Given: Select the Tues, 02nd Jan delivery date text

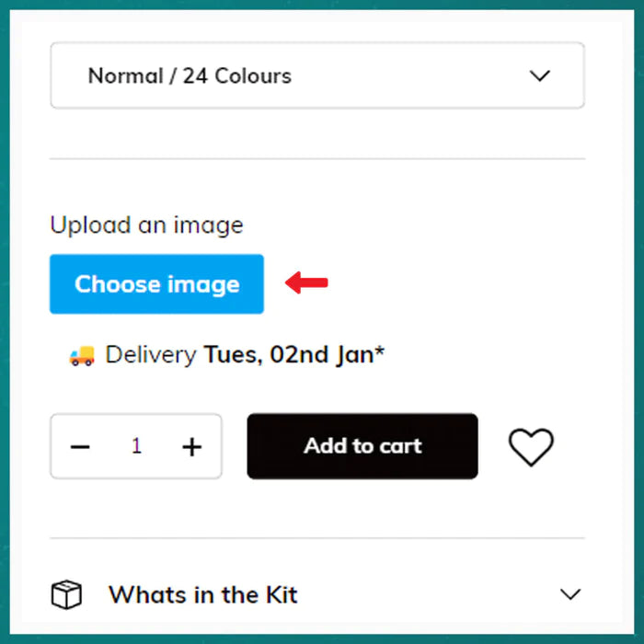Looking at the screenshot, I should click(x=287, y=355).
